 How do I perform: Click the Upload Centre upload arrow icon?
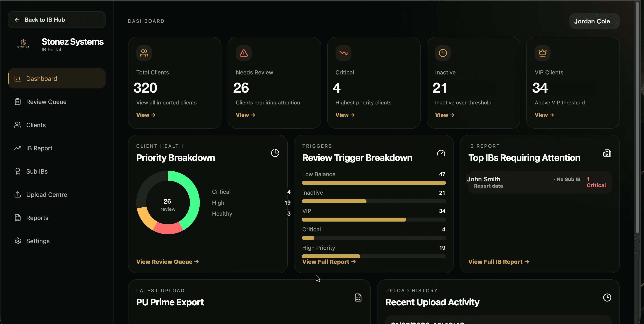18,195
